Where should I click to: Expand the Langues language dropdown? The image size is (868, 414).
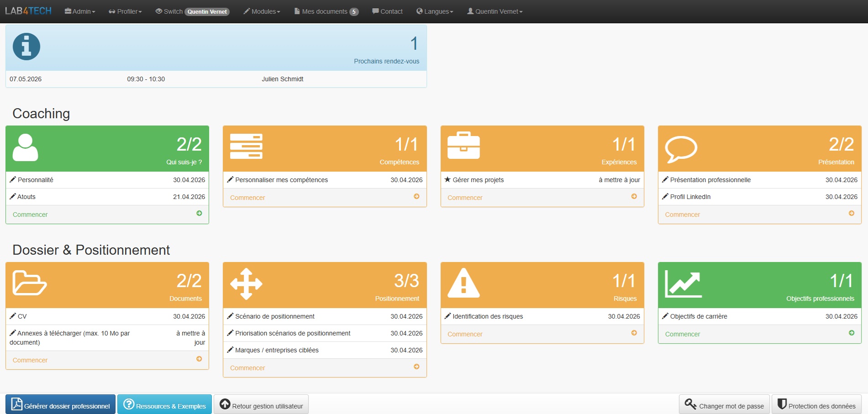[x=435, y=11]
